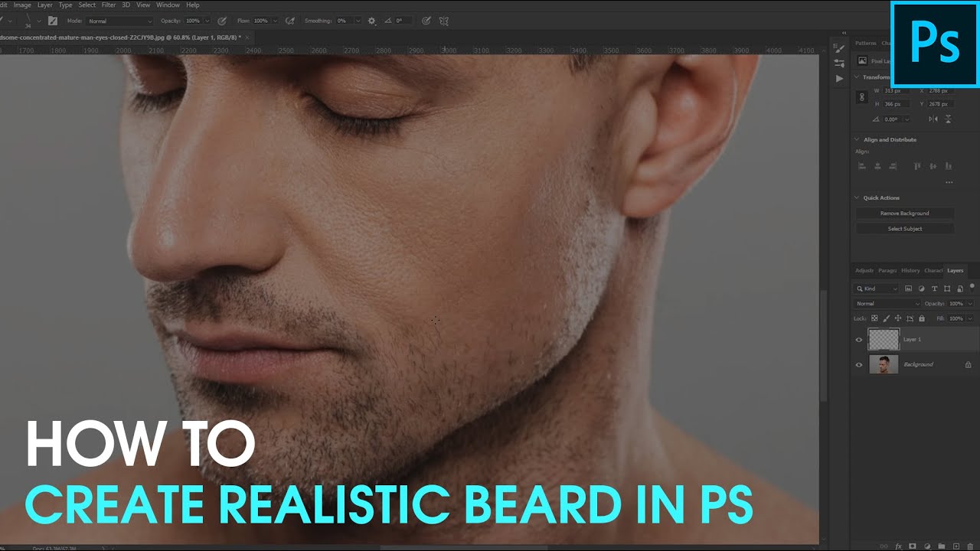Toggle pressure for opacity icon

tap(222, 21)
